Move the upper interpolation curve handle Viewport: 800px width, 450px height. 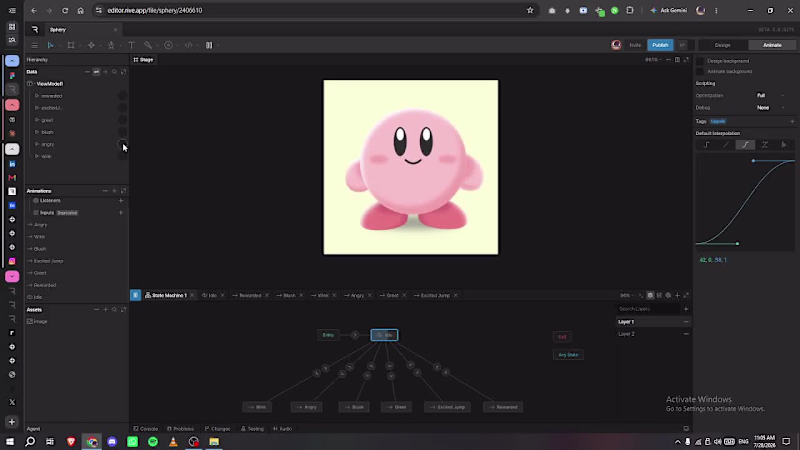(x=753, y=161)
